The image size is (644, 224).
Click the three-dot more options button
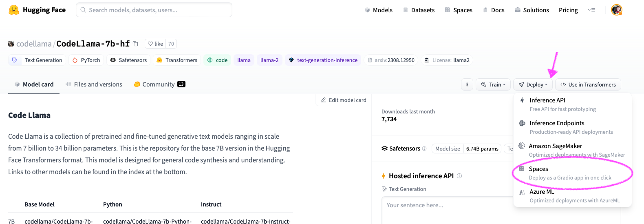[467, 84]
